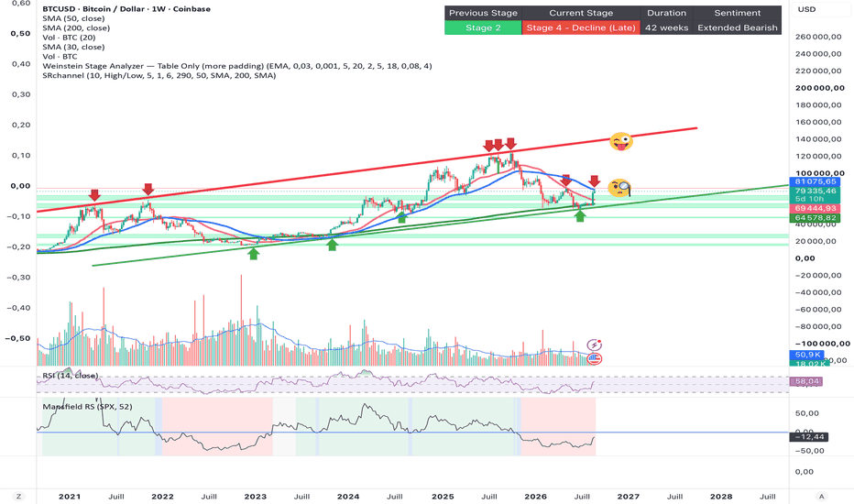Click the purple 58,04 RSI value label
854x504 pixels.
point(806,381)
